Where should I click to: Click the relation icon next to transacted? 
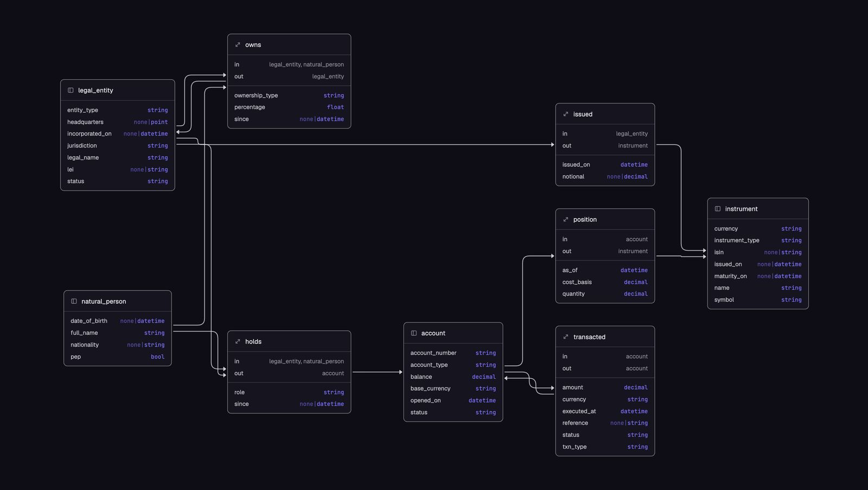(x=566, y=336)
